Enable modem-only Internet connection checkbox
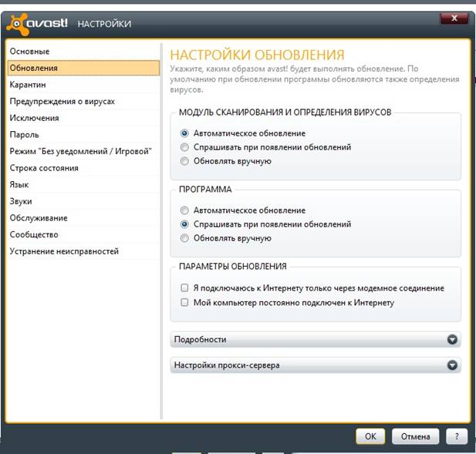 (184, 288)
